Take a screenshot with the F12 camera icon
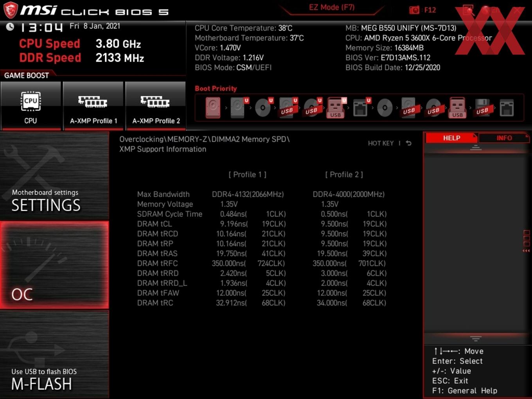This screenshot has height=399, width=532. 414,10
